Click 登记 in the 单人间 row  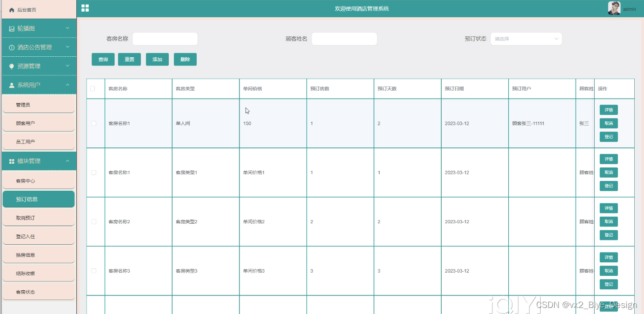click(609, 137)
